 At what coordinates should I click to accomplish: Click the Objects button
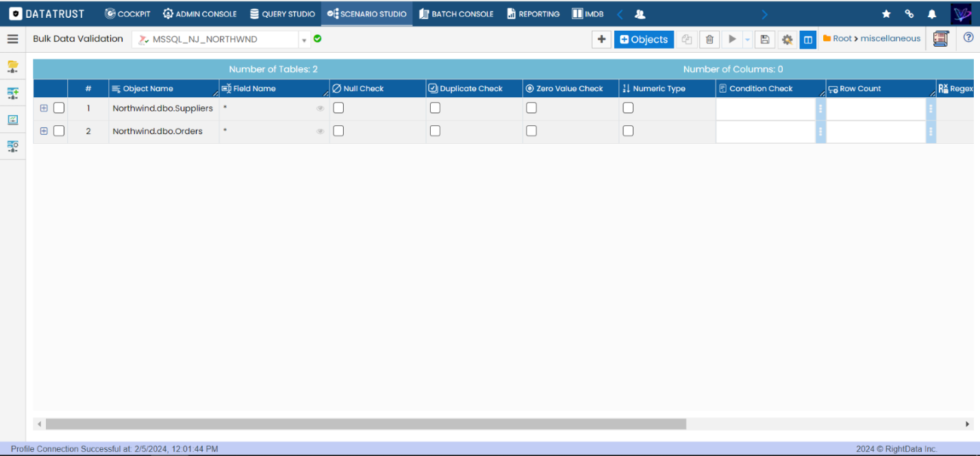pos(644,40)
